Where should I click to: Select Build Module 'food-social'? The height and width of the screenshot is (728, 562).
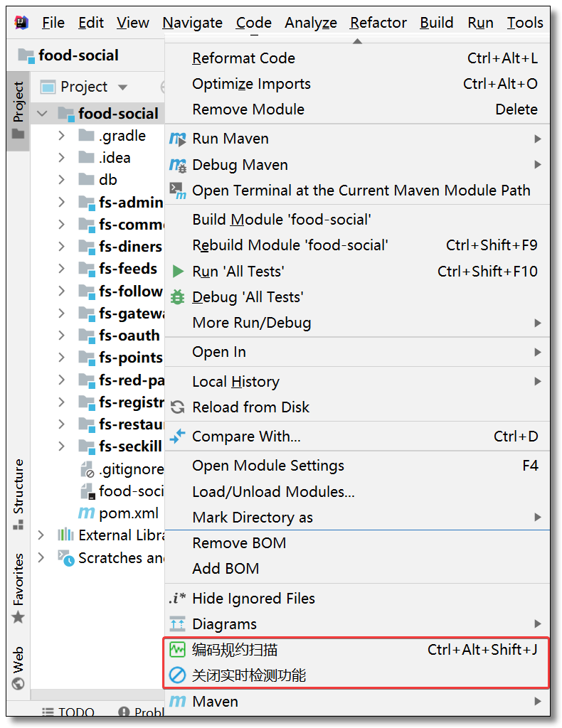[x=357, y=220]
